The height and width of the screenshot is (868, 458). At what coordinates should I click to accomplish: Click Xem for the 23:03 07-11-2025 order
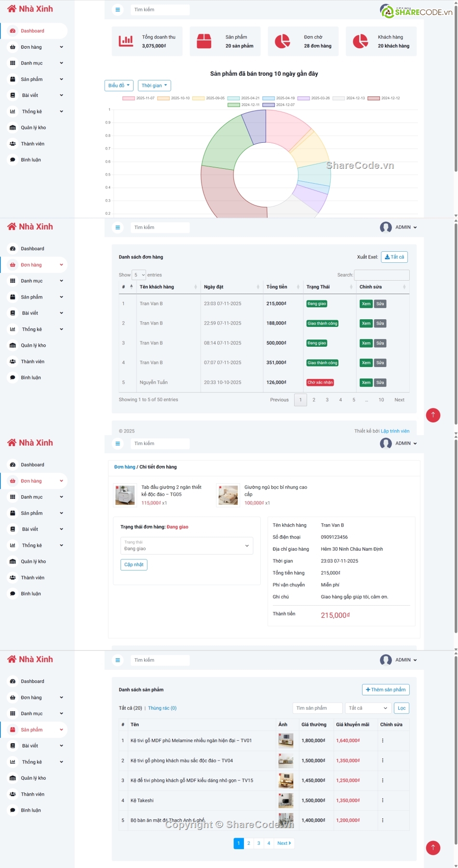point(366,304)
